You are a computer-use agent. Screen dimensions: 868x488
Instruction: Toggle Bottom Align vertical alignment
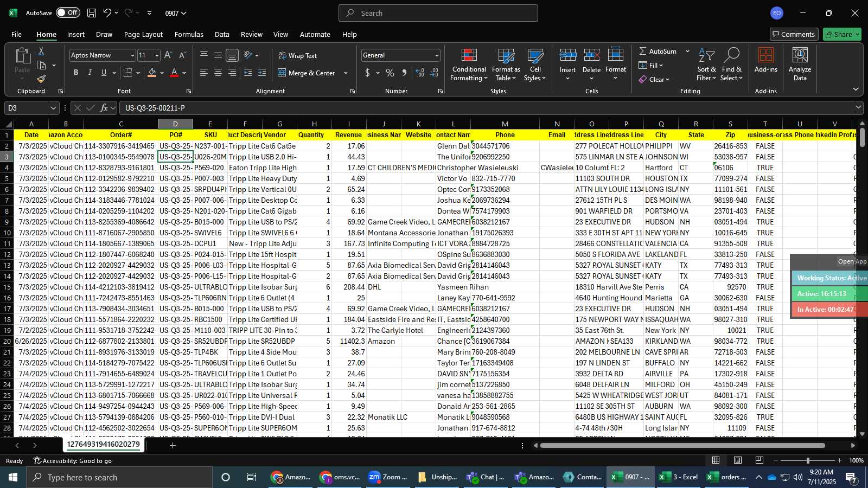(x=232, y=55)
